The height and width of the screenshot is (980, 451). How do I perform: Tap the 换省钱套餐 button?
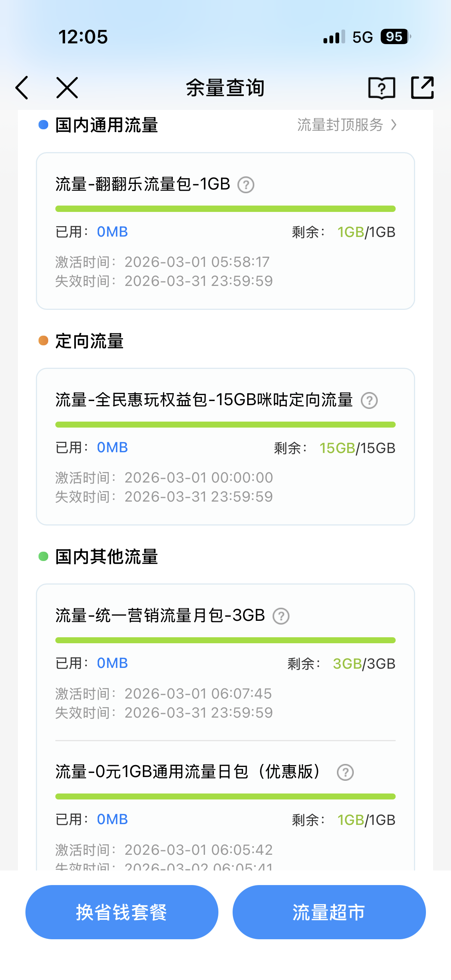coord(122,912)
